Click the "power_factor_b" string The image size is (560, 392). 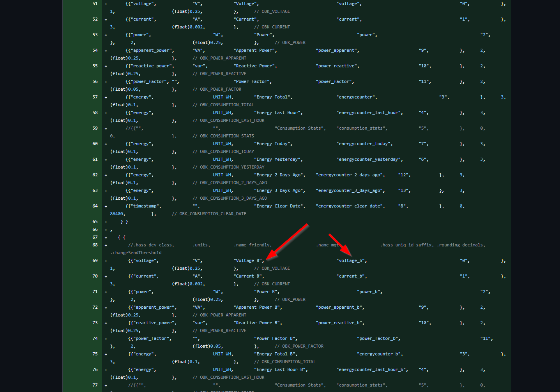(378, 338)
